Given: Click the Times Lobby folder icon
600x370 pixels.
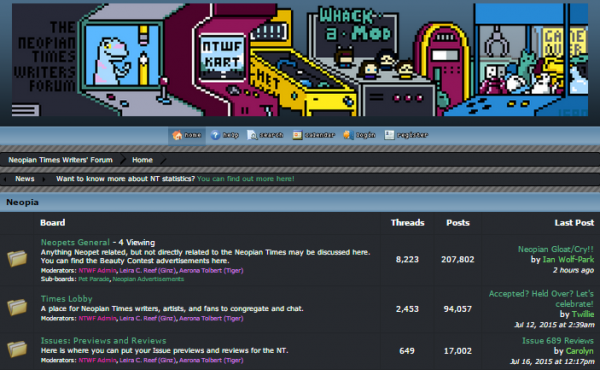Looking at the screenshot, I should (x=17, y=307).
